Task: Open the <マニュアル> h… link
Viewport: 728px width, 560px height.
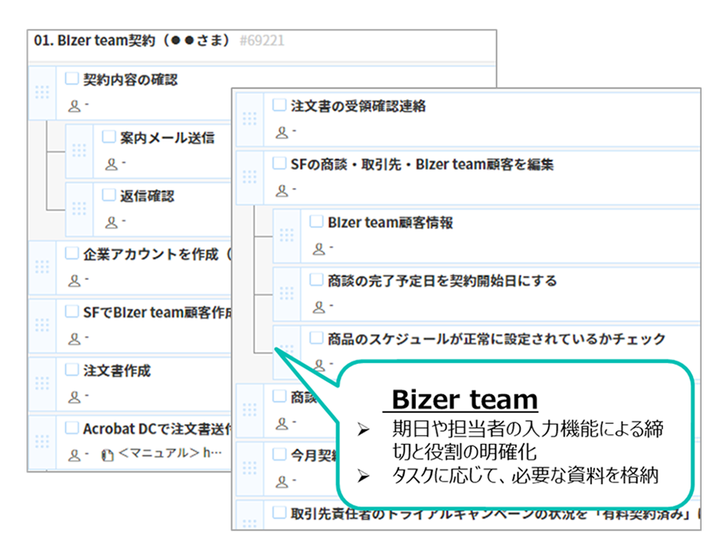Action: coord(170,453)
